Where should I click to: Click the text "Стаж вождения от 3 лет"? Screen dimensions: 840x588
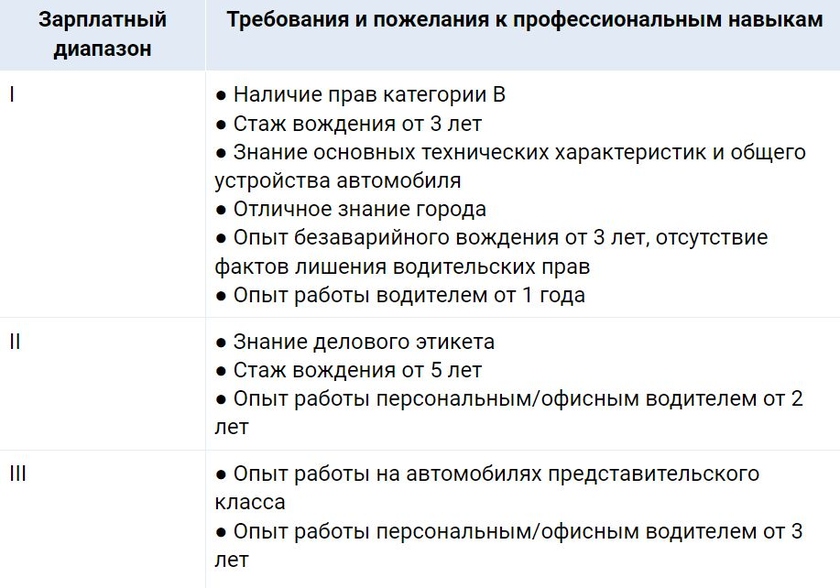point(357,124)
